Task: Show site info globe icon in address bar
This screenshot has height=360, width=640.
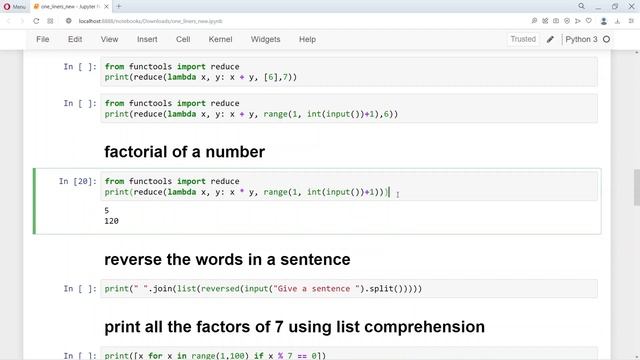Action: point(69,21)
